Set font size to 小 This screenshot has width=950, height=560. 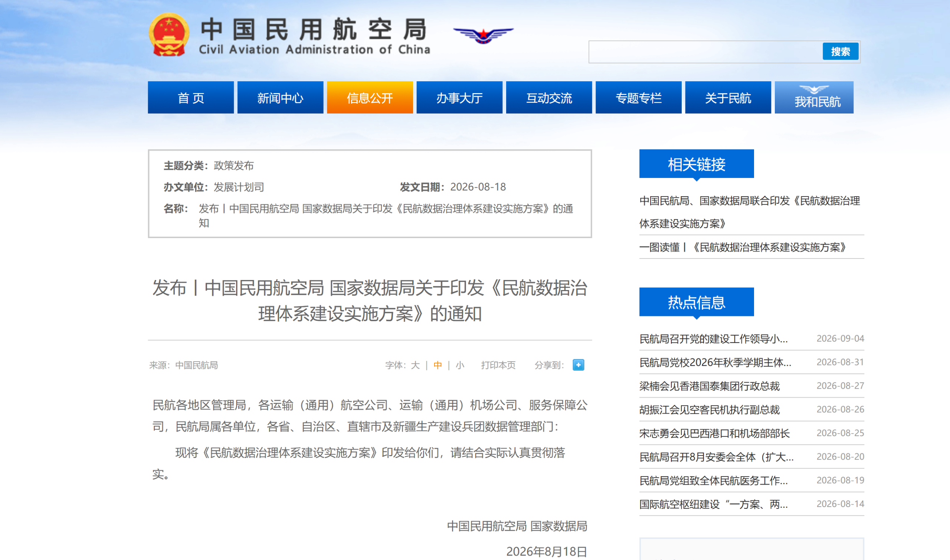[459, 365]
